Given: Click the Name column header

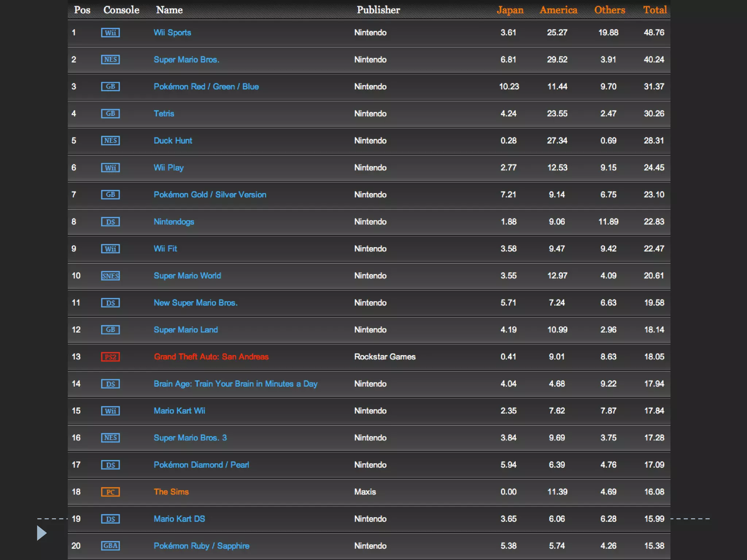Looking at the screenshot, I should click(169, 10).
